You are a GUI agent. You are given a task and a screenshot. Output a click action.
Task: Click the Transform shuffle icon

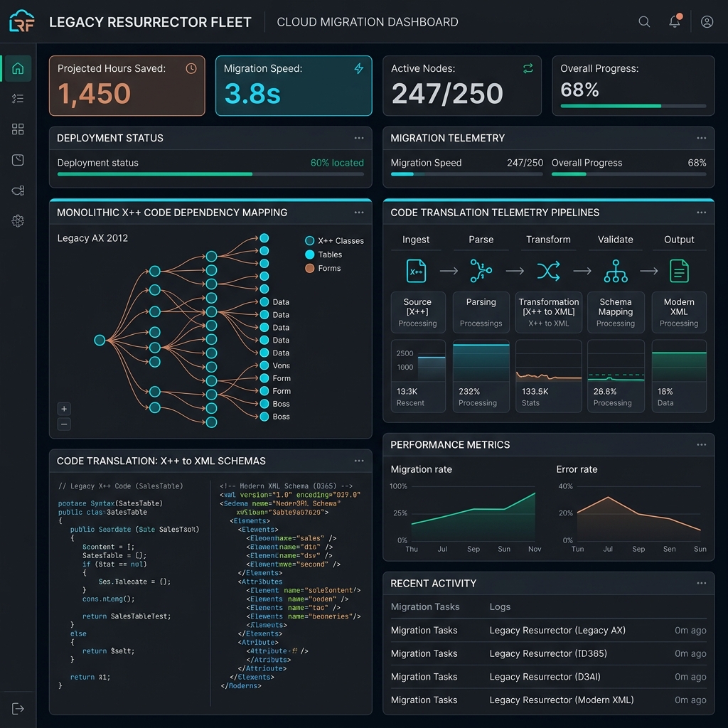pyautogui.click(x=548, y=271)
